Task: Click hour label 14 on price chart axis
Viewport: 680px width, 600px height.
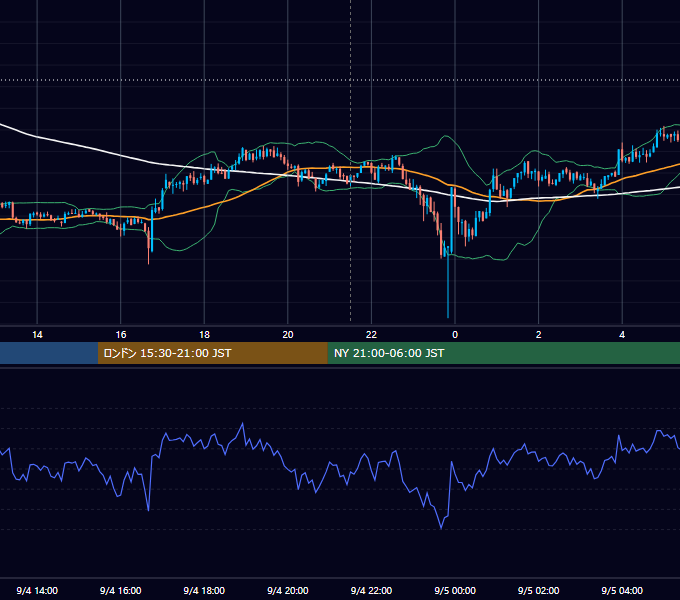Action: 37,335
